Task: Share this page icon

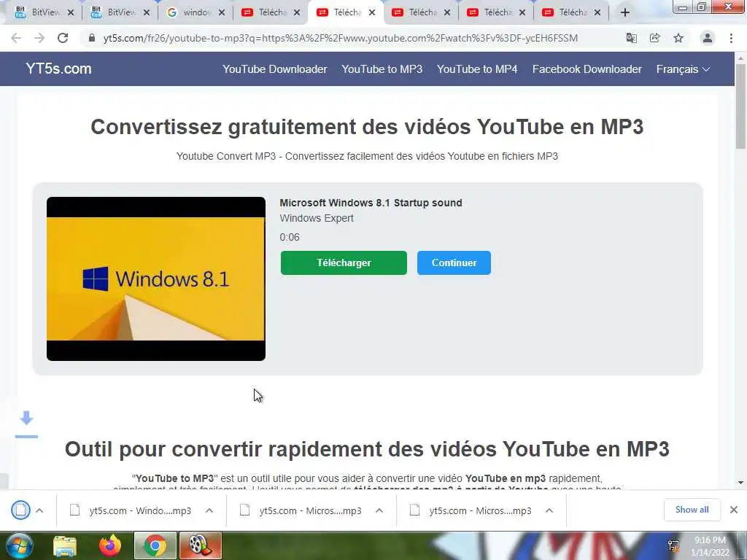Action: click(655, 38)
